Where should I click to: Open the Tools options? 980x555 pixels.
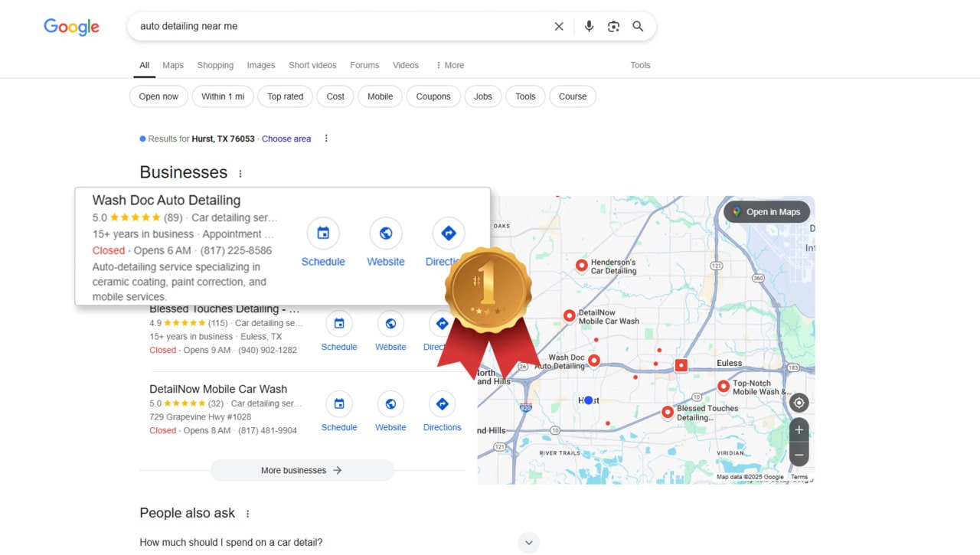click(640, 65)
